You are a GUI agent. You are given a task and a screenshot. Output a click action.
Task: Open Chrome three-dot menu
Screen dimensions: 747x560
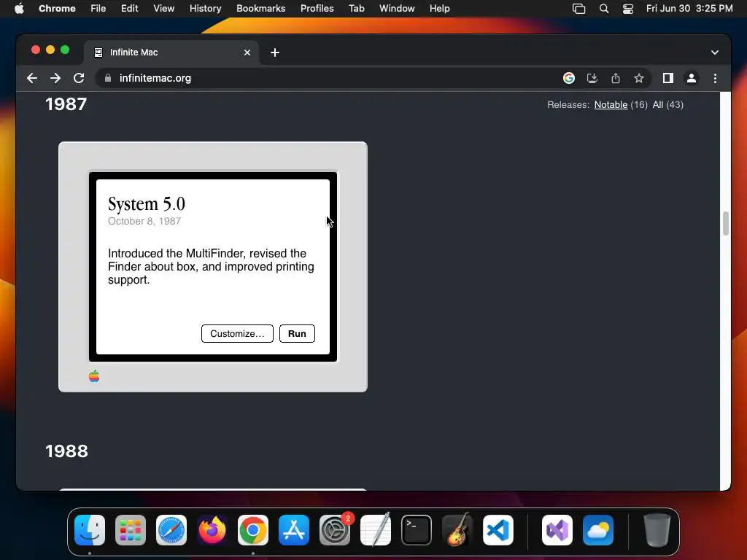tap(715, 78)
